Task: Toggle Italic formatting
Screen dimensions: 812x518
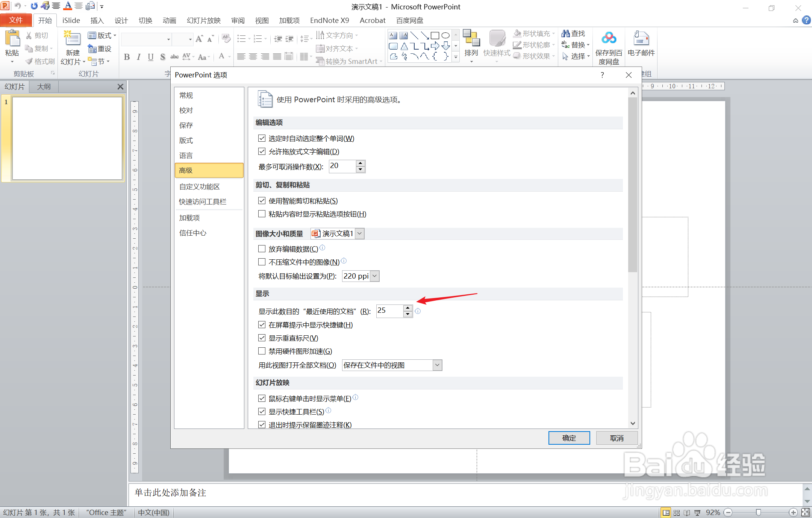Action: coord(139,57)
